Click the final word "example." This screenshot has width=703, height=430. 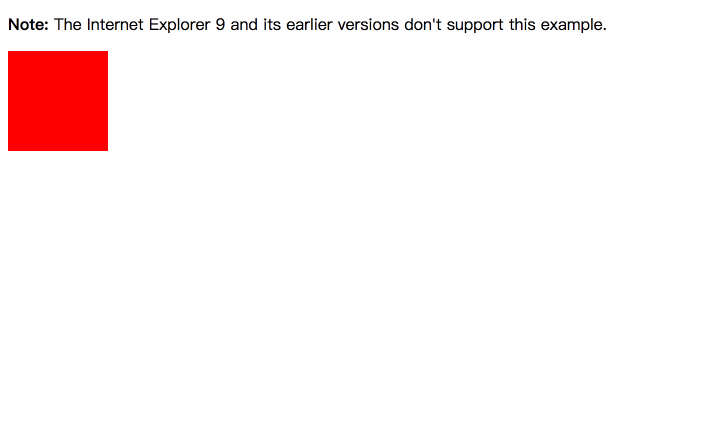click(x=573, y=25)
